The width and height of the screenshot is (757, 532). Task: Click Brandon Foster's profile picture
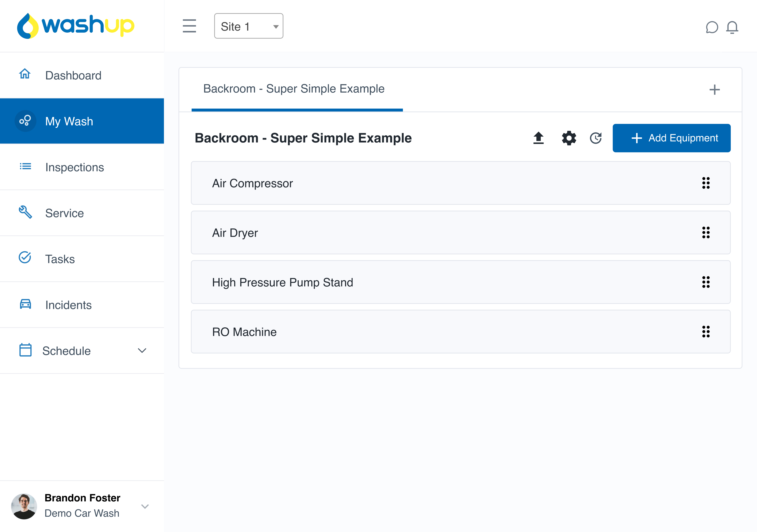click(x=24, y=506)
